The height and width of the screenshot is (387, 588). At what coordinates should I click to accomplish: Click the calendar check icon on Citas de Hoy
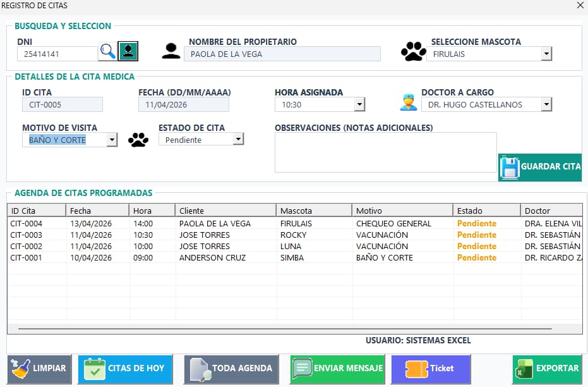[95, 369]
